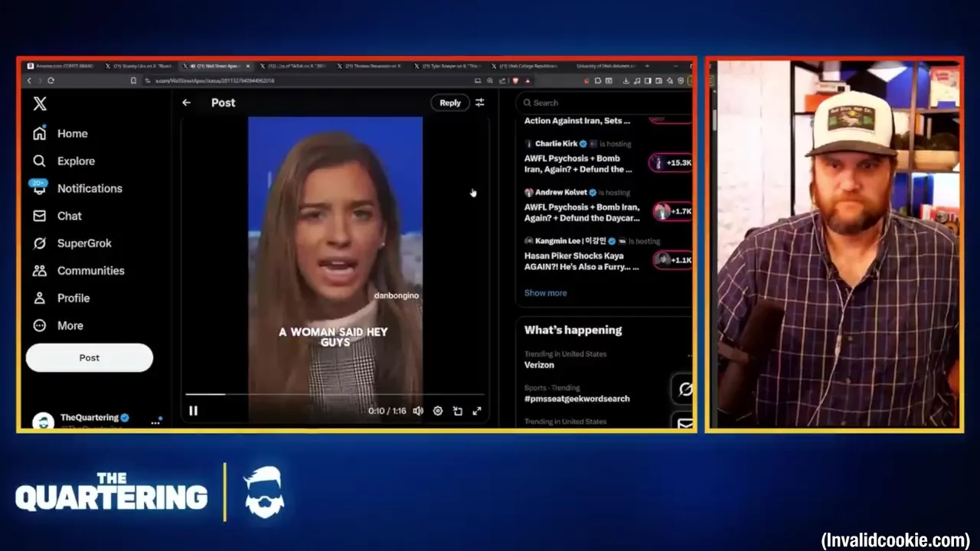Enter fullscreen with the expand icon
980x551 pixels.
[477, 411]
